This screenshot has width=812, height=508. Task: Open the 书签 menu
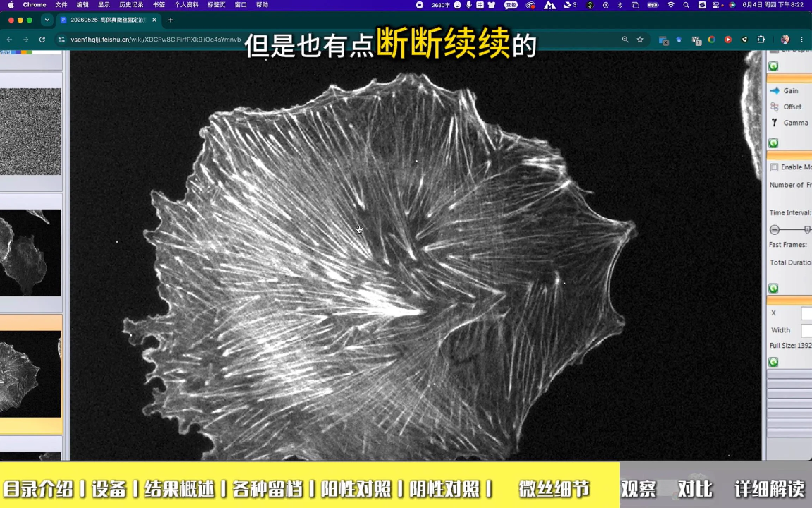tap(159, 5)
